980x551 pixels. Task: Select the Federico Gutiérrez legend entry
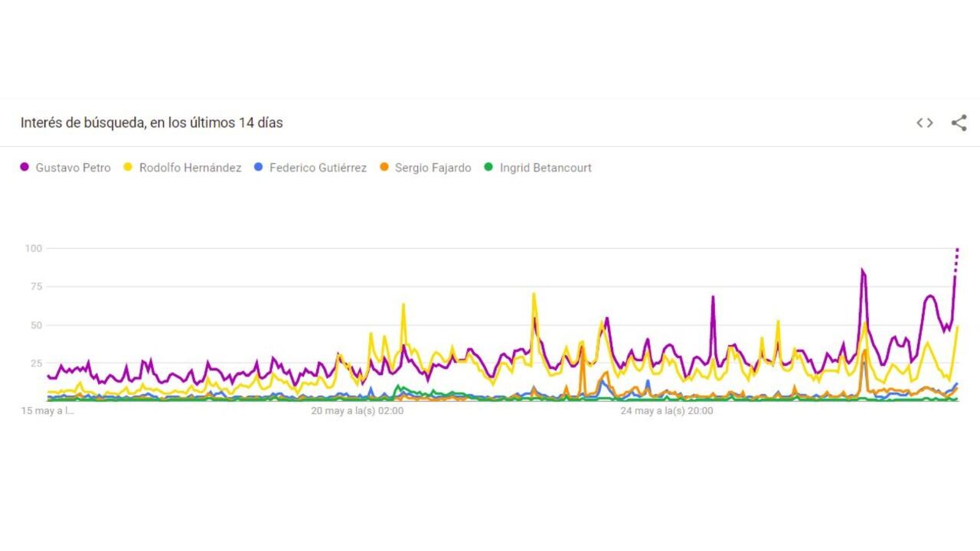317,167
